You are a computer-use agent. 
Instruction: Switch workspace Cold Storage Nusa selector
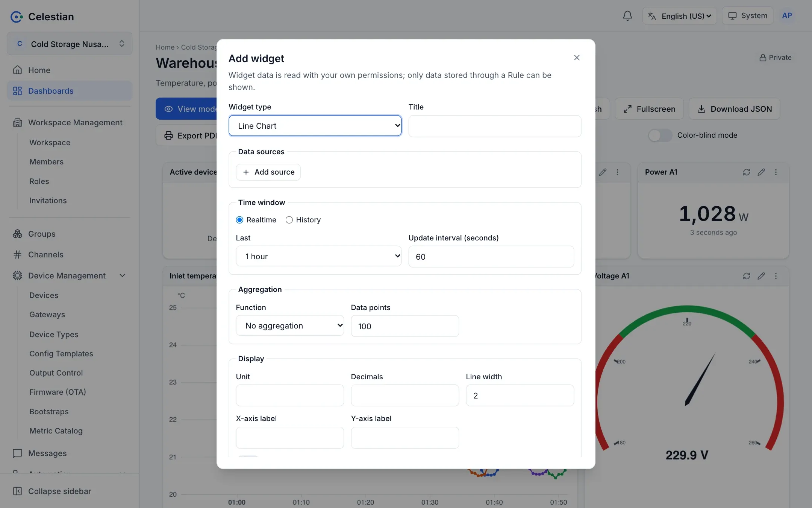70,44
